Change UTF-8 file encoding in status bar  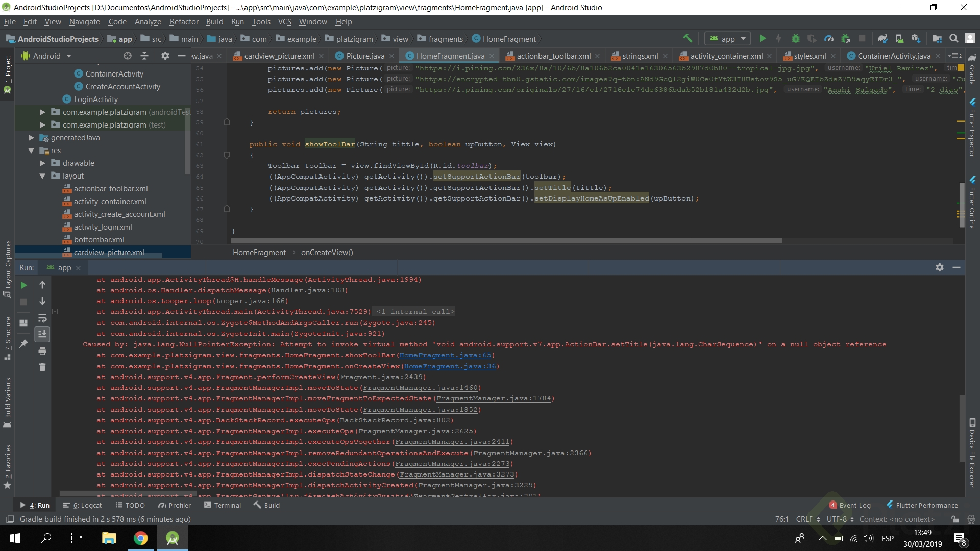pos(840,519)
